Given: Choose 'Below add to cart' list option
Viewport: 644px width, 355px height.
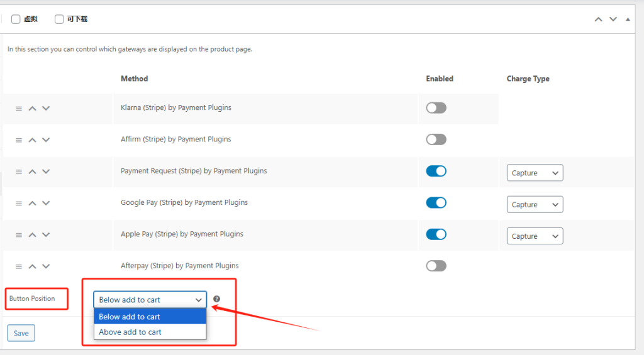Looking at the screenshot, I should 150,317.
